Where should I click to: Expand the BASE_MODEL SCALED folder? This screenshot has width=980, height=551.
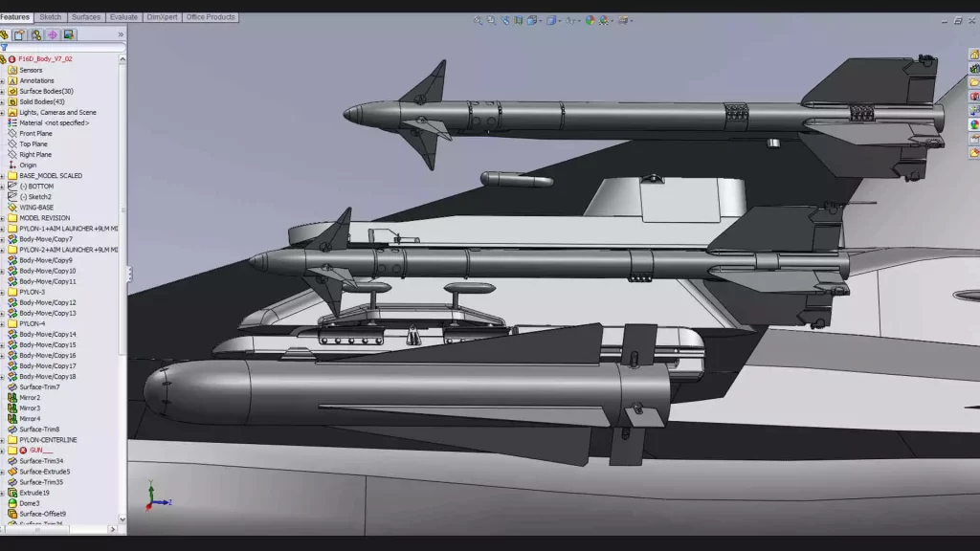tap(3, 176)
